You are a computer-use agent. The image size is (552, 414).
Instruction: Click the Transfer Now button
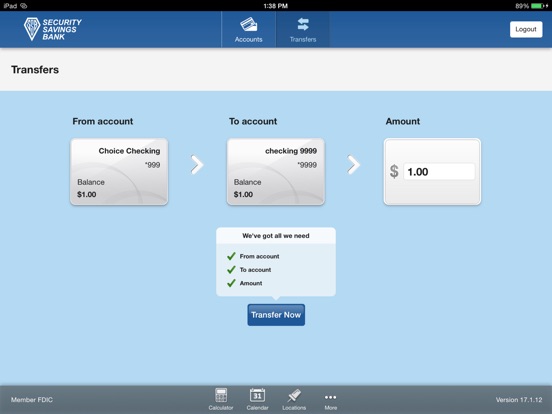pyautogui.click(x=276, y=315)
